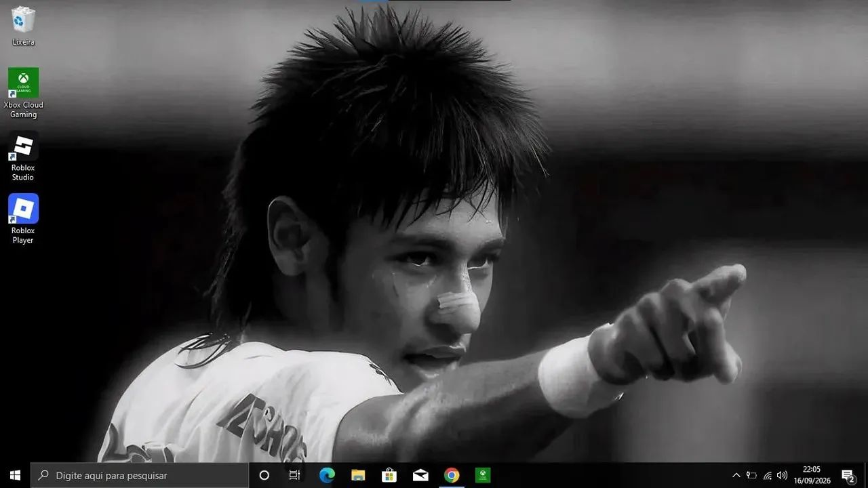Select the Xbox Cloud Gaming desktop shortcut
Screen dimensions: 868x488
coord(23,93)
